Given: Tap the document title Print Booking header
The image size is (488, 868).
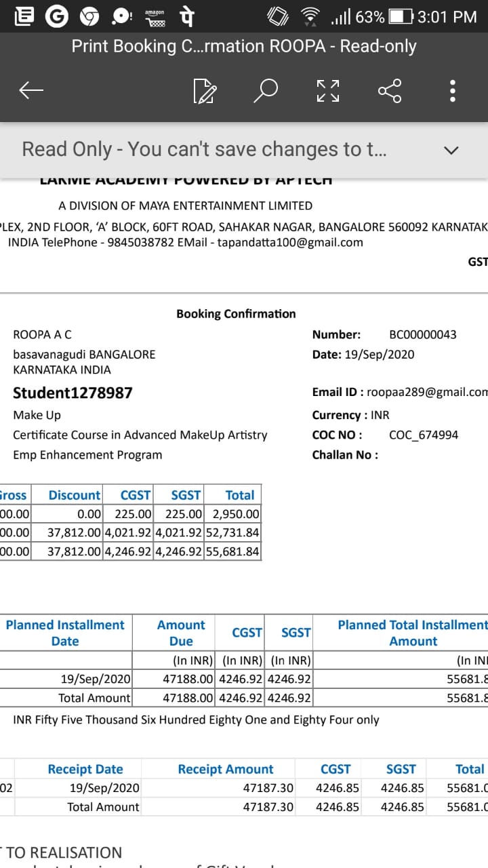Looking at the screenshot, I should tap(244, 46).
